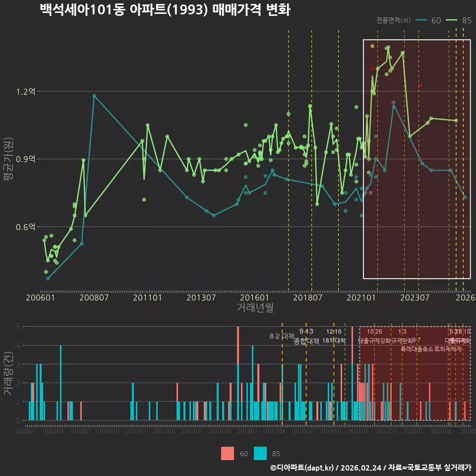Click the 202101 x-axis tick label

tap(361, 297)
